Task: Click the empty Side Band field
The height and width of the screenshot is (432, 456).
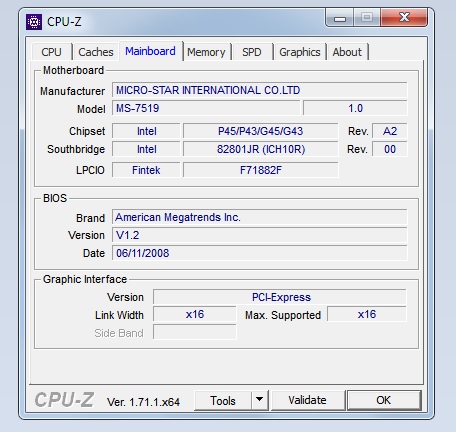Action: [x=195, y=332]
